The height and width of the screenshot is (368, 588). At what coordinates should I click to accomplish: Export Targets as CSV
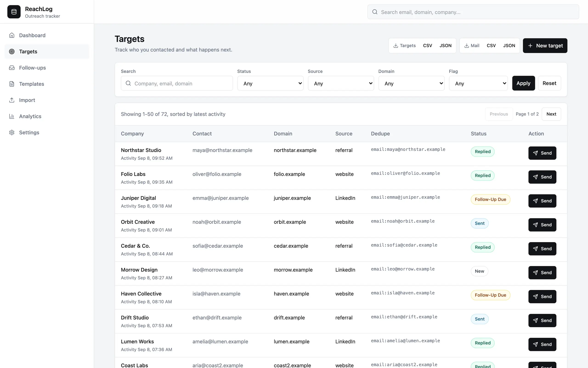coord(427,46)
